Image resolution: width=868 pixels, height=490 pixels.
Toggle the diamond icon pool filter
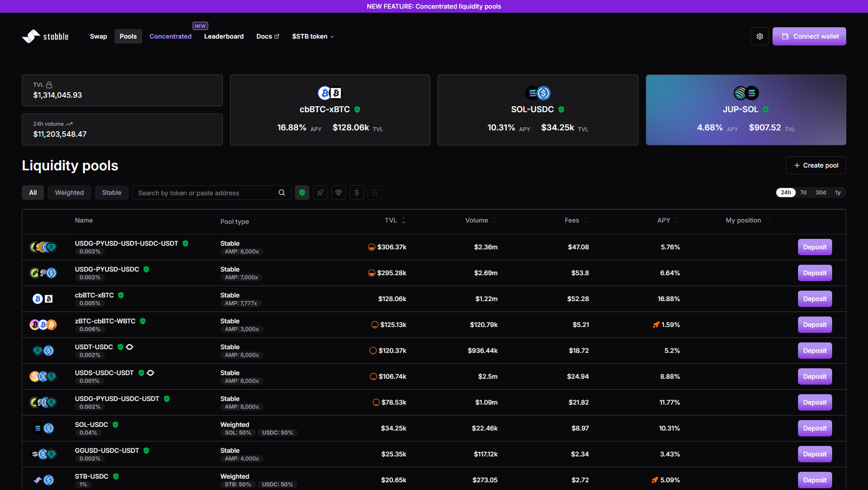pyautogui.click(x=339, y=193)
